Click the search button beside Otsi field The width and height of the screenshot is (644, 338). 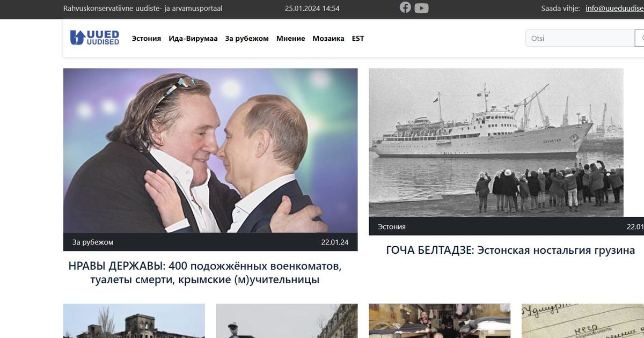640,38
